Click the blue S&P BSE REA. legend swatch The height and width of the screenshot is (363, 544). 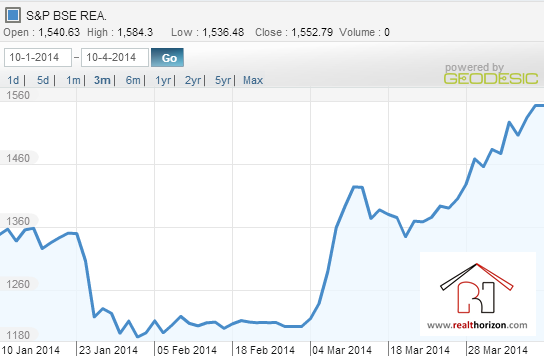(x=13, y=15)
